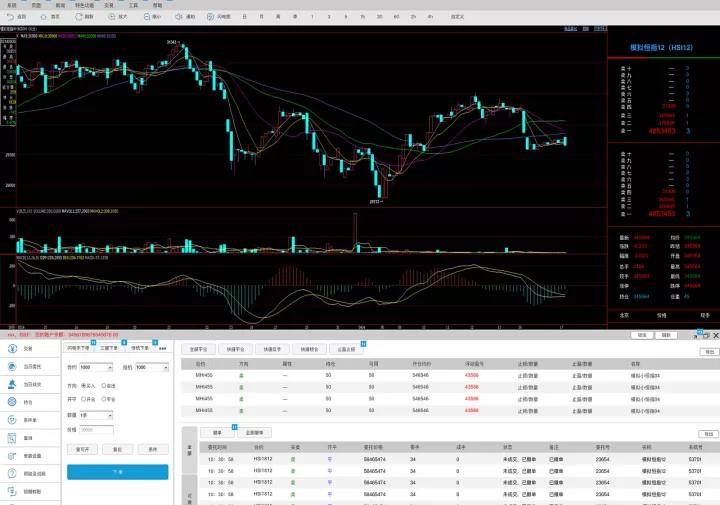Click the 复位 reset button
This screenshot has width=720, height=505.
pos(118,449)
